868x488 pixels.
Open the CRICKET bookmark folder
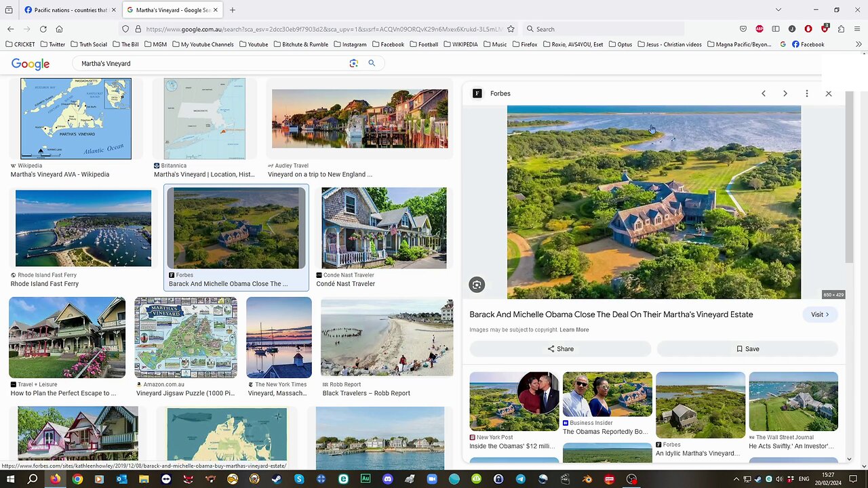[20, 44]
